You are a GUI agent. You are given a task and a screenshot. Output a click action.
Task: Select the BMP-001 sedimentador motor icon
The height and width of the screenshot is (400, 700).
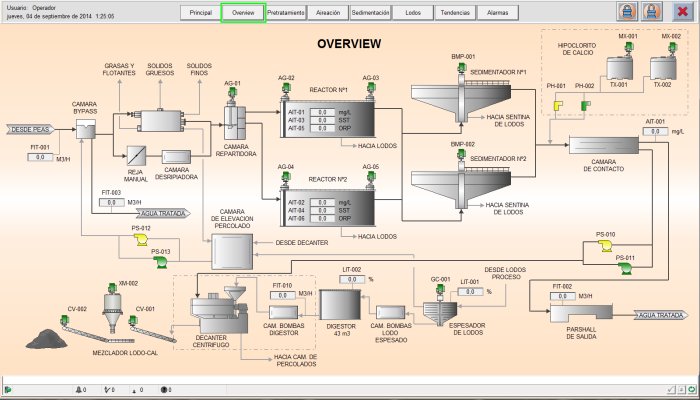click(x=461, y=68)
